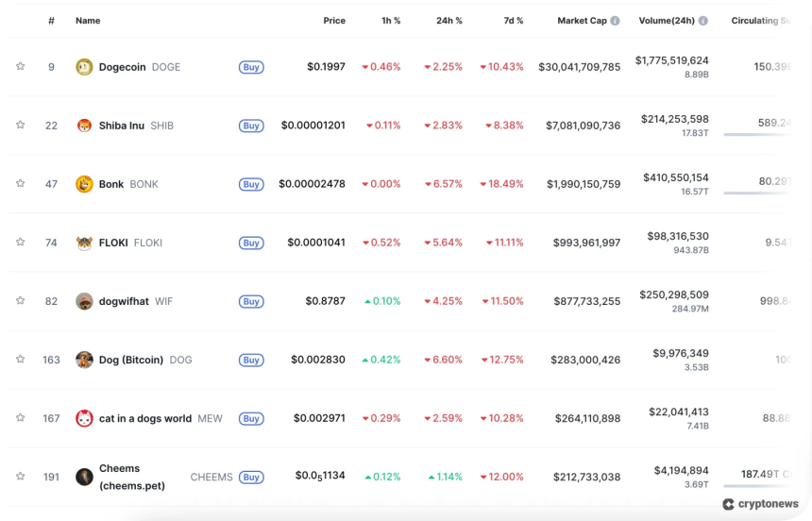Image resolution: width=812 pixels, height=521 pixels.
Task: Click the Shiba Inu coin logo
Action: coord(84,126)
